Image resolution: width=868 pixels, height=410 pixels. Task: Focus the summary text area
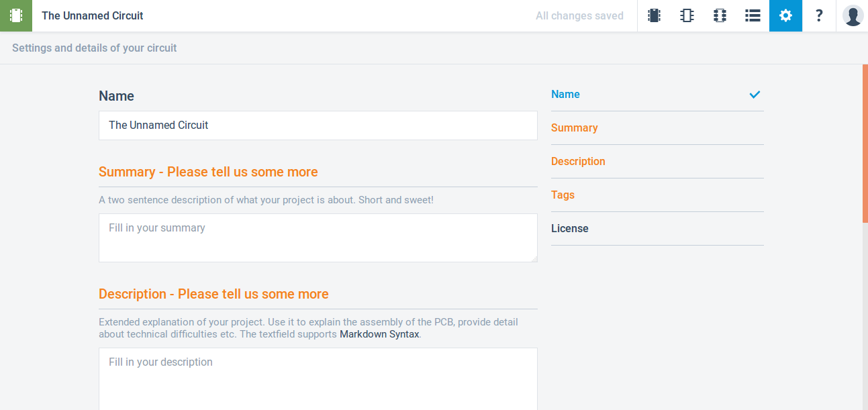click(318, 238)
